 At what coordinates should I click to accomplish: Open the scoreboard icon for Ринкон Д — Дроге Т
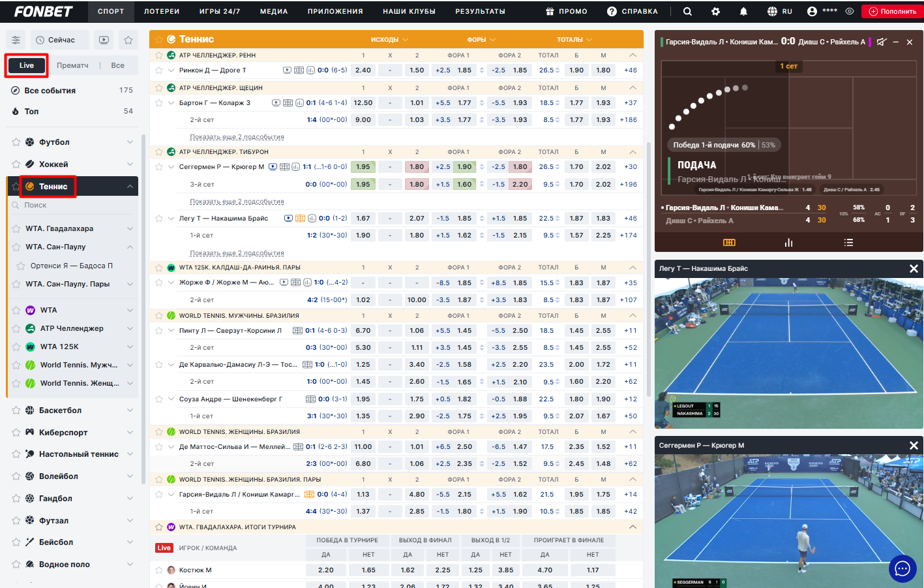299,70
